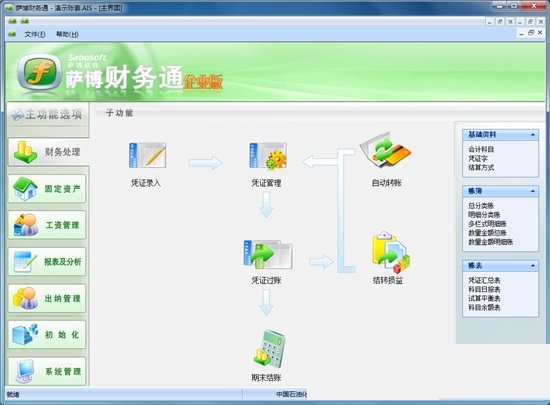Open the 文件(F) menu
The image size is (550, 405).
[x=35, y=34]
